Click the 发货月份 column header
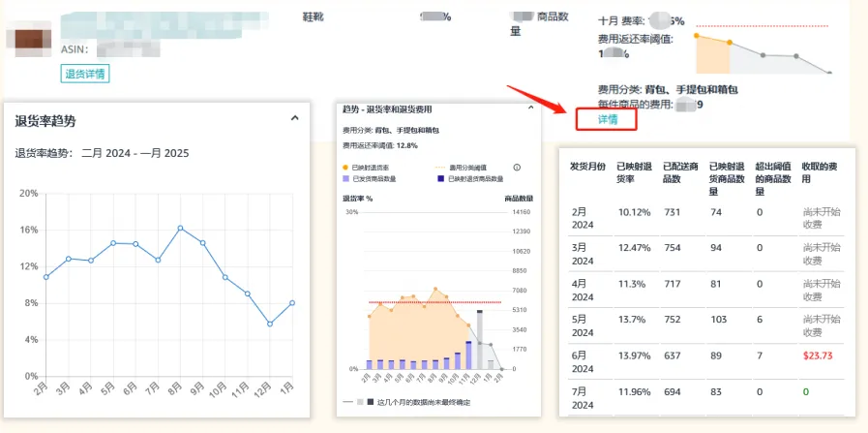 click(x=588, y=167)
